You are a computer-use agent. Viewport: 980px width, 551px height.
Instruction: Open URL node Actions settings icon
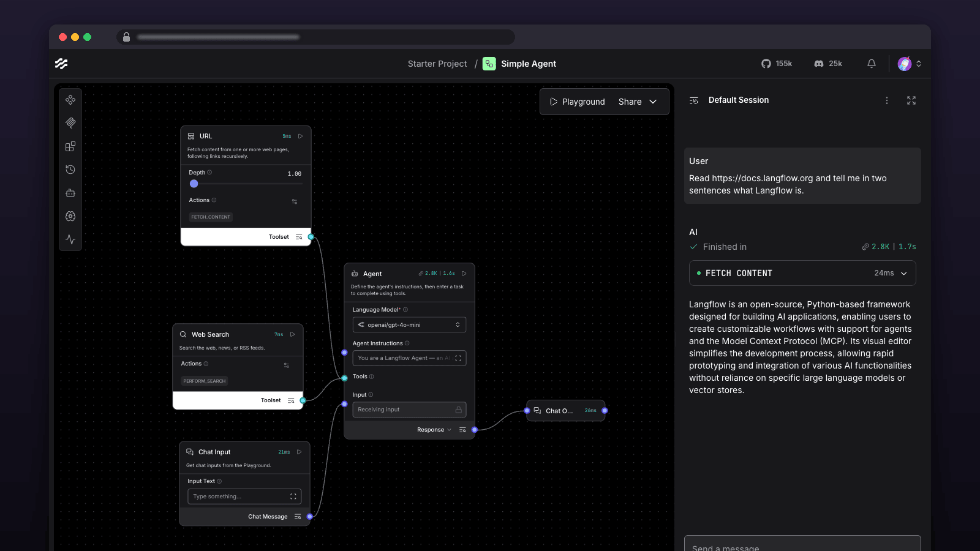295,201
